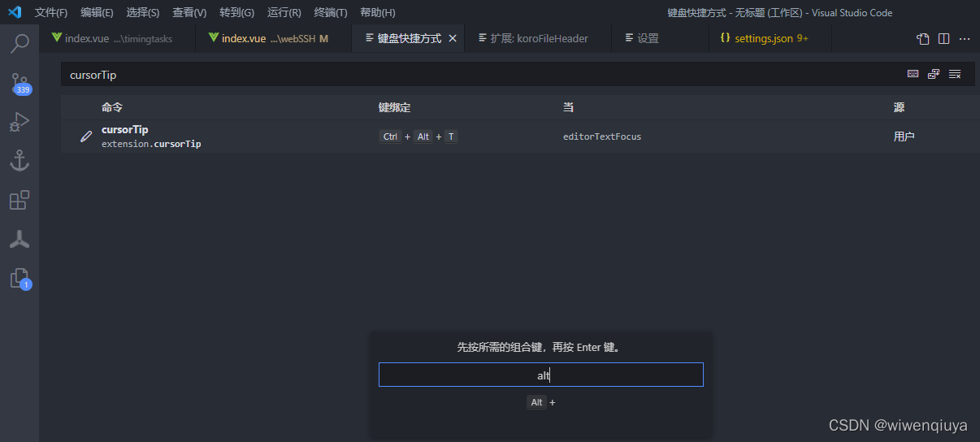Open the Extensions view
980x442 pixels.
[x=20, y=200]
